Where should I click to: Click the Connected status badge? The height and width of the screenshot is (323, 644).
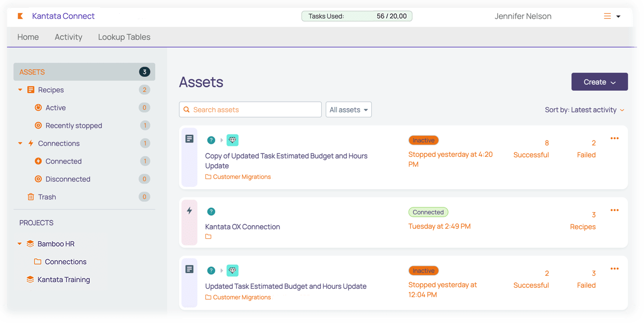pyautogui.click(x=428, y=212)
